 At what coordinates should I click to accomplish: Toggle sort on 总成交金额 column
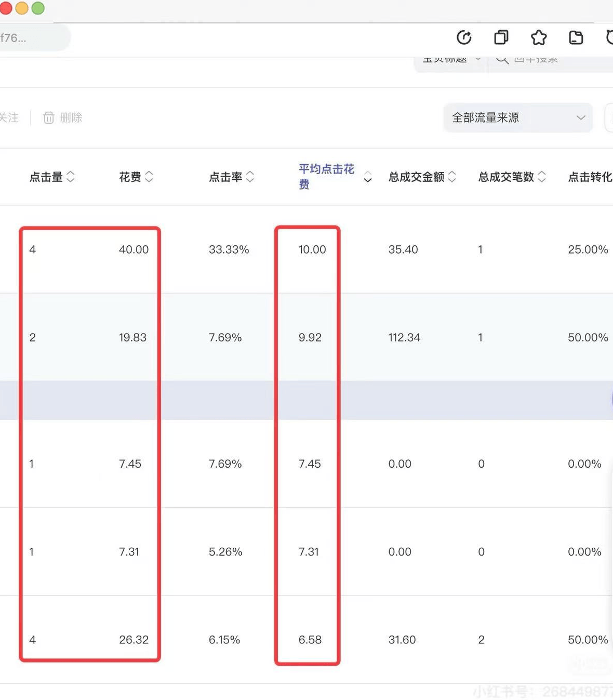click(452, 177)
